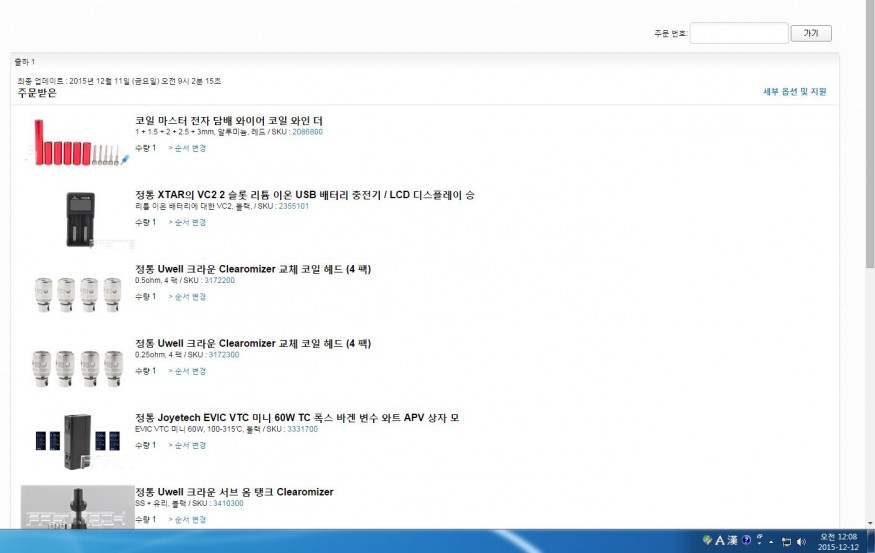Click 순서 변경 for the Joyetech EVIC VTC
The width and height of the screenshot is (875, 553).
click(x=187, y=445)
